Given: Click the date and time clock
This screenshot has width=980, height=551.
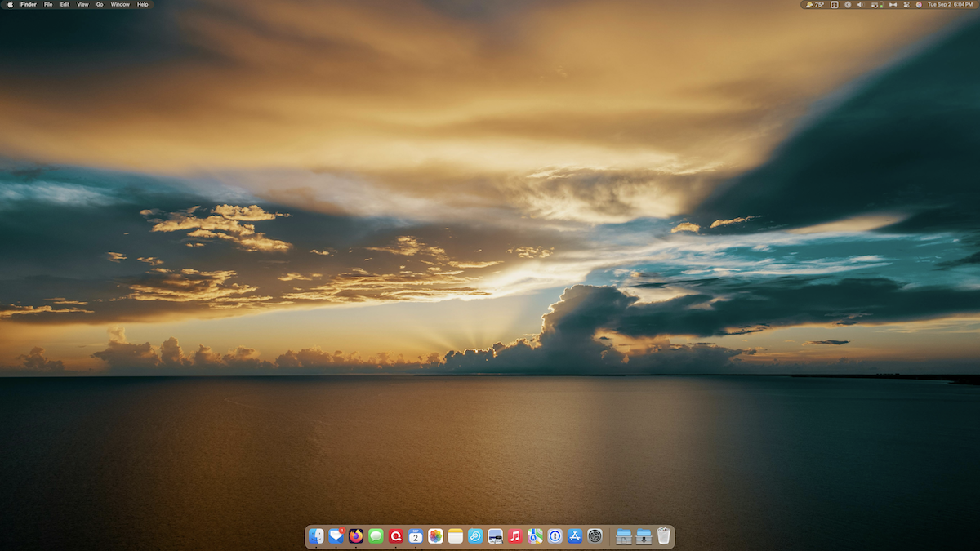Looking at the screenshot, I should 950,4.
